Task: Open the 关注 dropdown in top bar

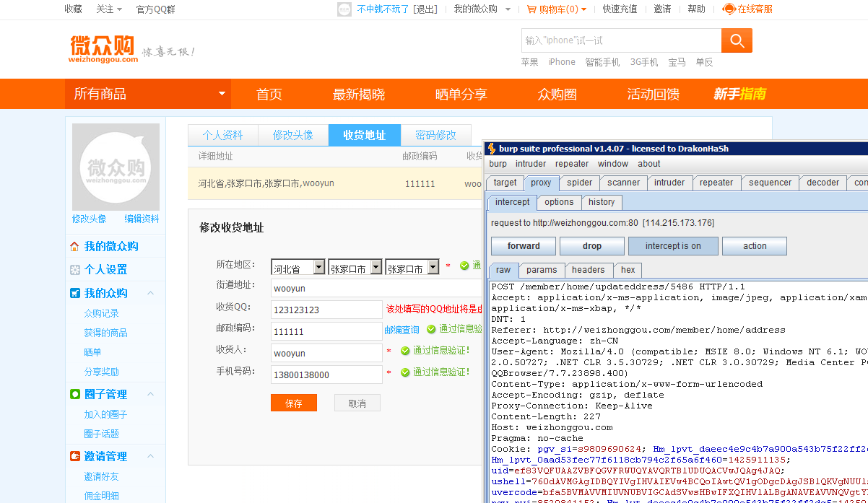Action: (x=109, y=9)
